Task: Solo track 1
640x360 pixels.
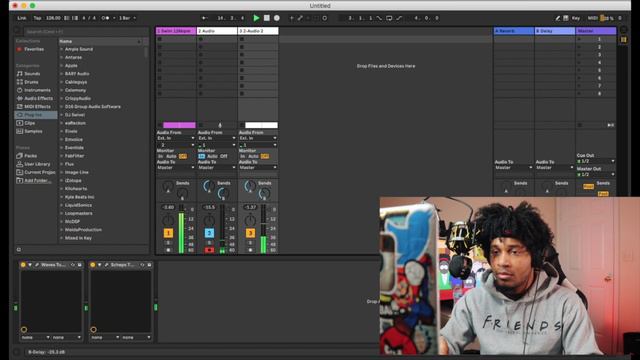Action: [x=168, y=243]
